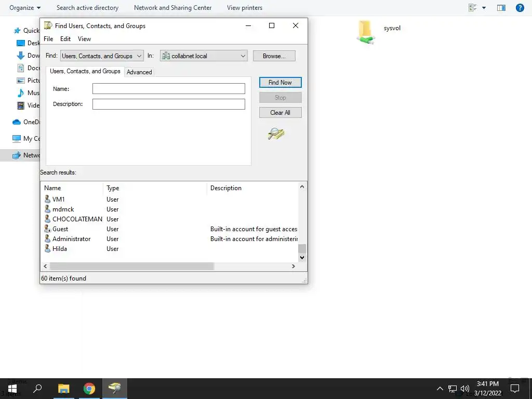This screenshot has height=399, width=532.
Task: Open the In: collabnet.local dropdown
Action: click(x=204, y=56)
